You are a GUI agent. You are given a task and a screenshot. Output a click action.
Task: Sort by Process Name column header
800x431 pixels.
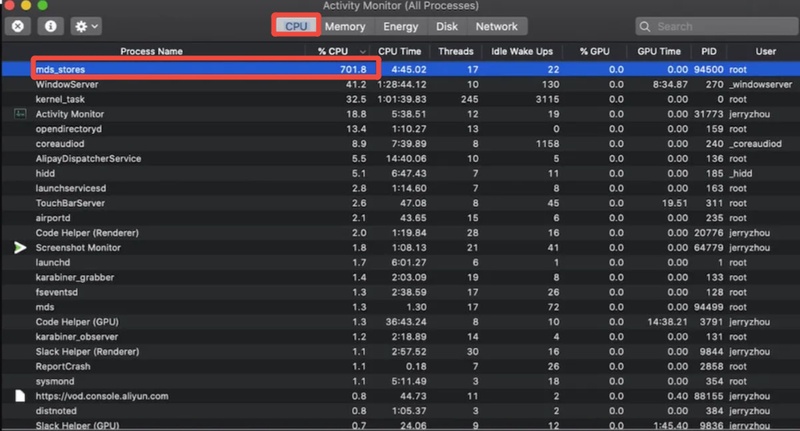152,51
